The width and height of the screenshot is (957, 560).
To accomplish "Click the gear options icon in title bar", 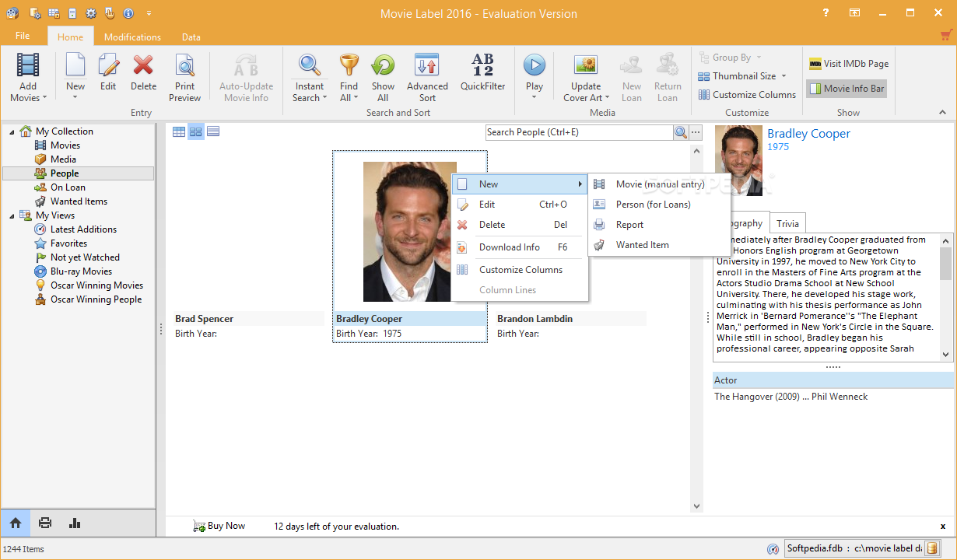I will (91, 13).
